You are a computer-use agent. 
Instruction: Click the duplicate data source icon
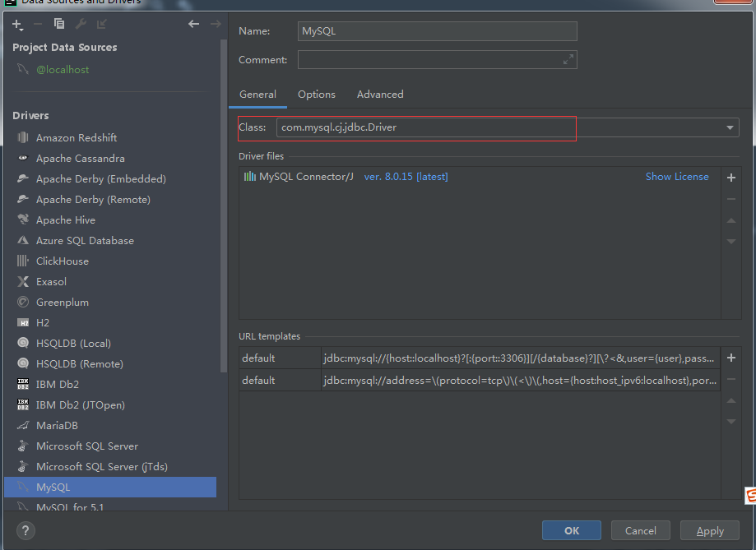coord(59,24)
